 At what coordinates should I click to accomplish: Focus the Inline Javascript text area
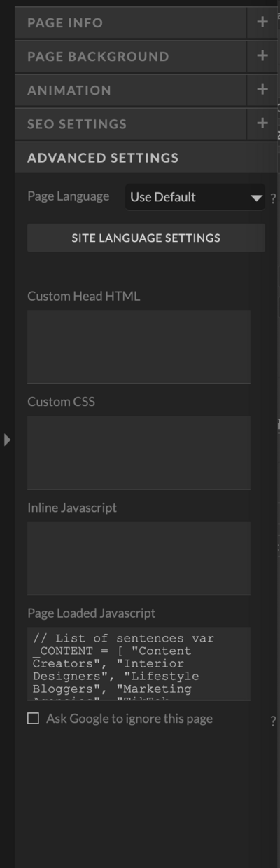(139, 558)
